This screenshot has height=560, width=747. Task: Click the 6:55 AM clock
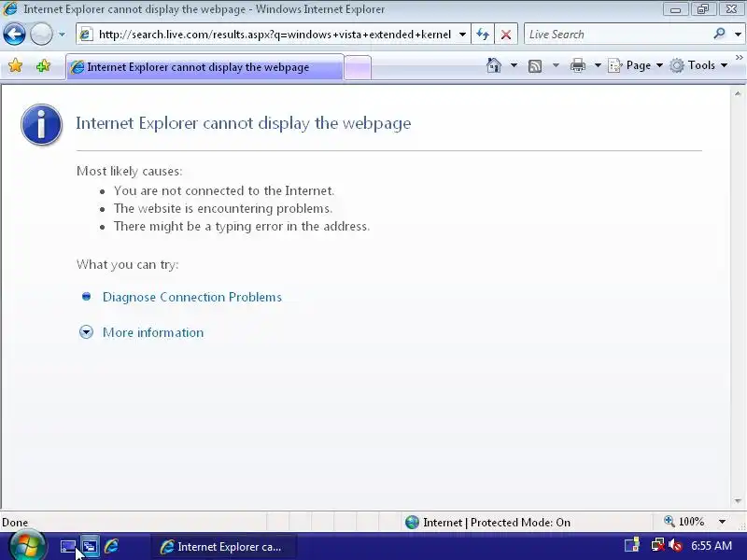click(712, 546)
